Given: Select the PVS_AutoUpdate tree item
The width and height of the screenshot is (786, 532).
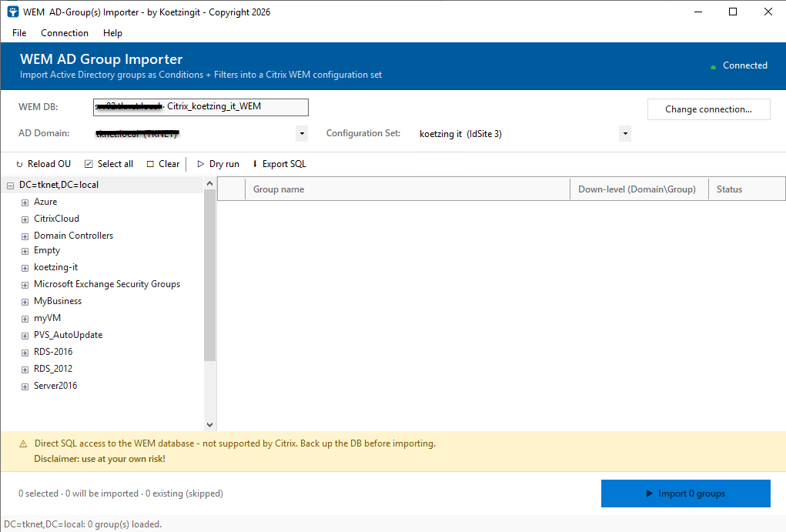Looking at the screenshot, I should (x=69, y=335).
